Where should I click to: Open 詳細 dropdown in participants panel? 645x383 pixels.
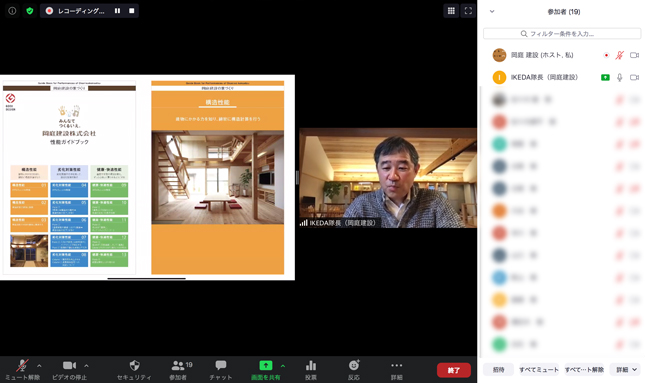point(626,369)
